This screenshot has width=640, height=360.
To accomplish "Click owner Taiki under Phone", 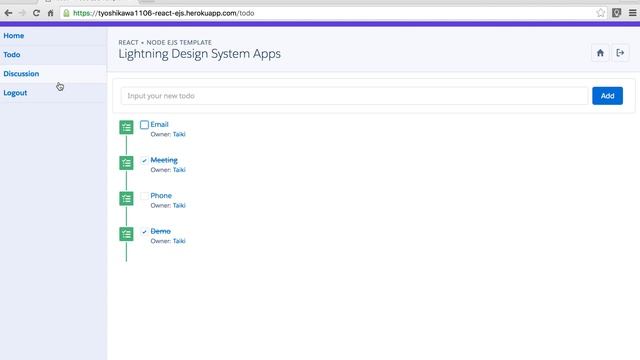I will (x=179, y=205).
